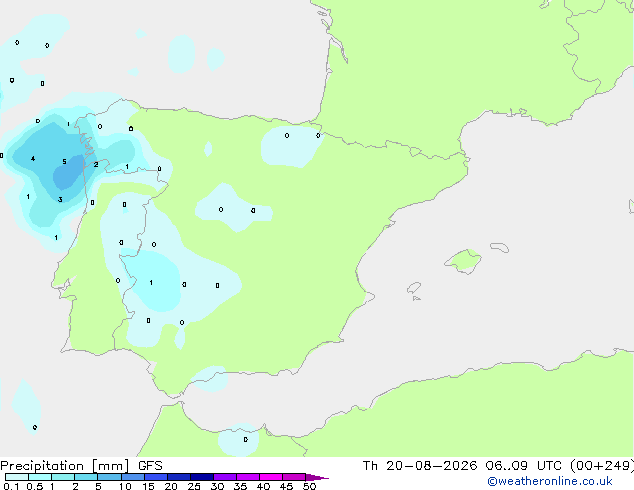634x490 pixels.
Task: Click the 1–2 mm legend swatch
Action: (x=63, y=477)
